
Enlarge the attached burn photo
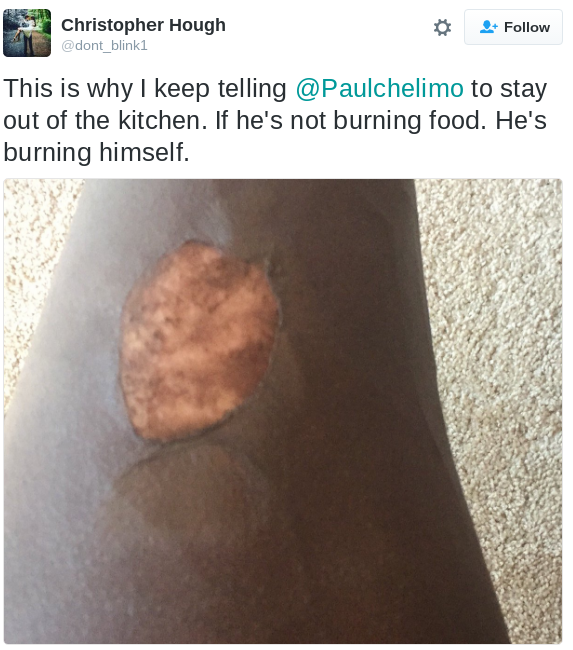click(283, 411)
